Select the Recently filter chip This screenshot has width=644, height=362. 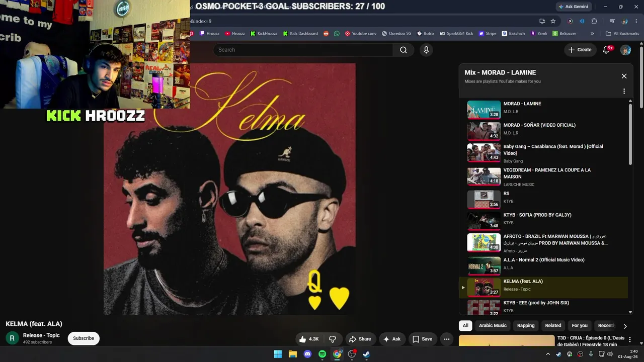coord(606,326)
